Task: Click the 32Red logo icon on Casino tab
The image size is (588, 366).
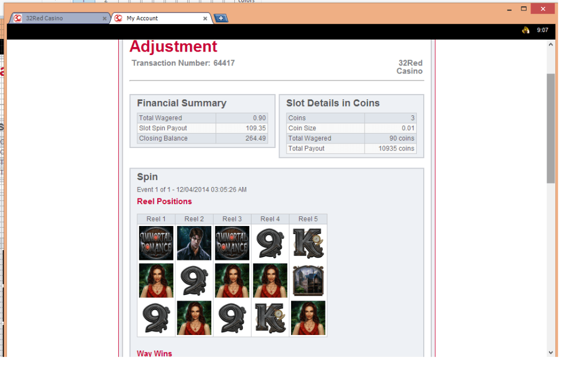Action: tap(18, 18)
